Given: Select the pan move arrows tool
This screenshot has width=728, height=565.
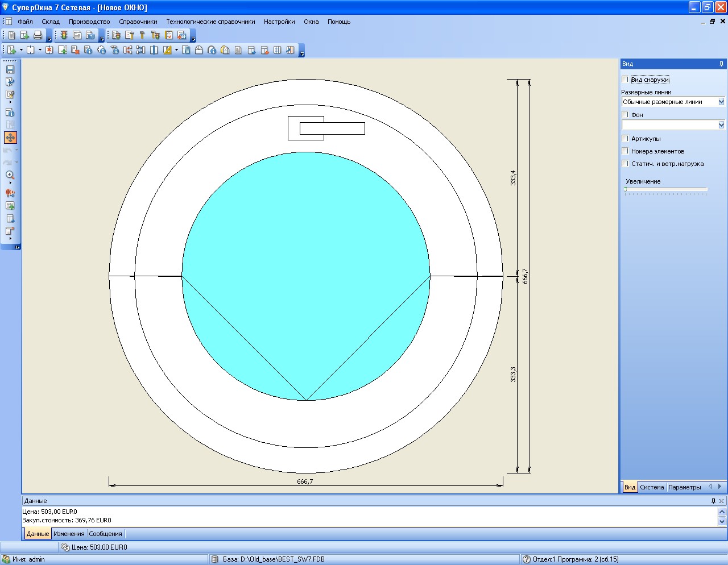Looking at the screenshot, I should pyautogui.click(x=10, y=138).
